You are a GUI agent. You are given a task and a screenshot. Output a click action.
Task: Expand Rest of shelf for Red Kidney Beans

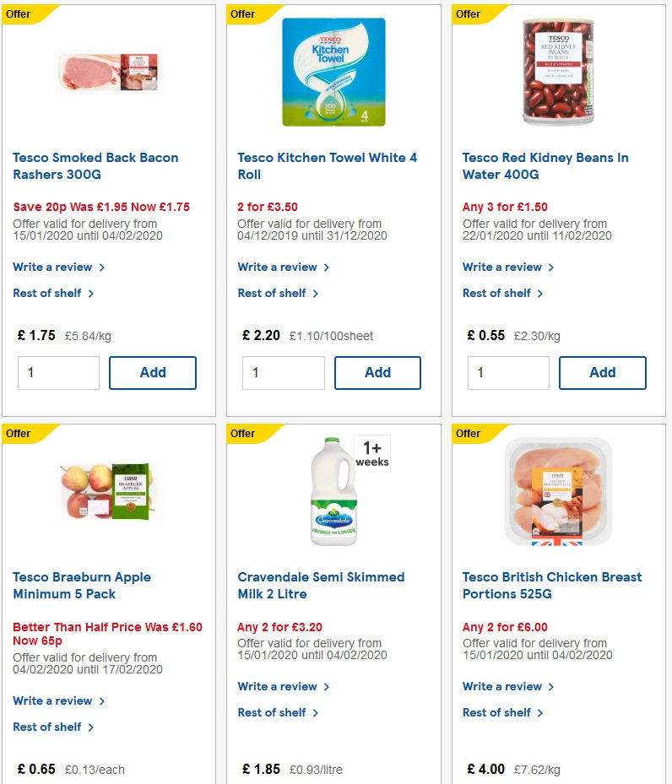[496, 293]
